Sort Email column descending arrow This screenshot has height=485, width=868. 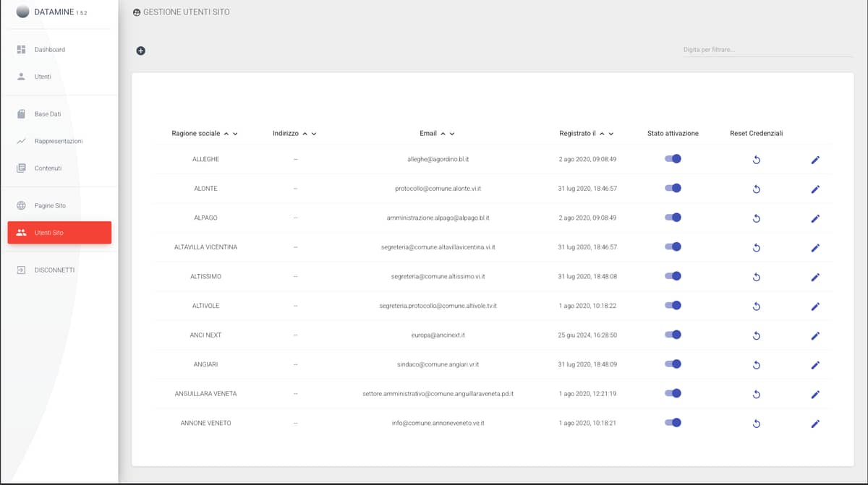452,134
